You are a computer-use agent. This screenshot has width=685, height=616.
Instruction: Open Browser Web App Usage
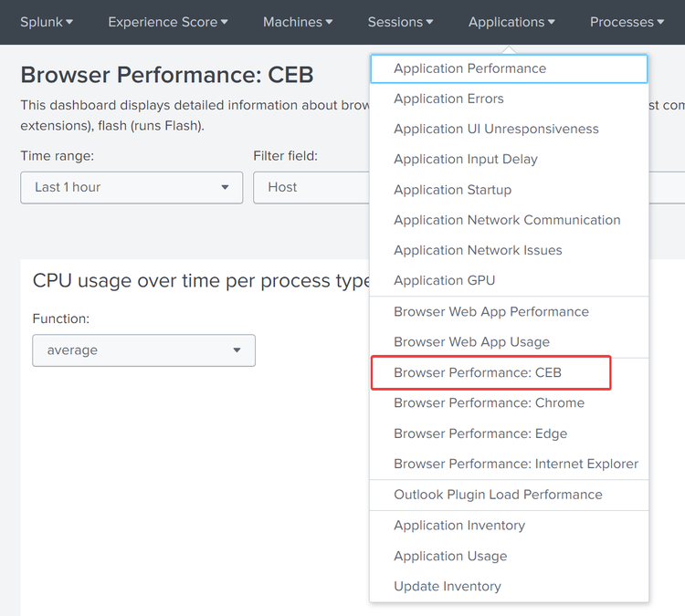click(x=509, y=342)
